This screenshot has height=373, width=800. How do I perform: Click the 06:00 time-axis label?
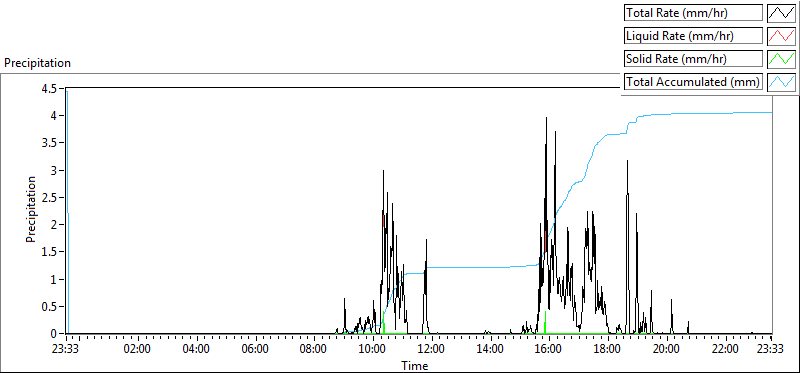pyautogui.click(x=256, y=350)
